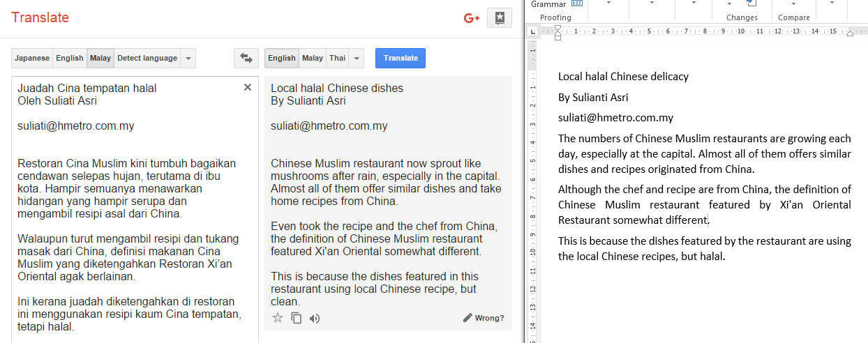Image resolution: width=868 pixels, height=343 pixels.
Task: Star this translation to save it
Action: tap(278, 318)
